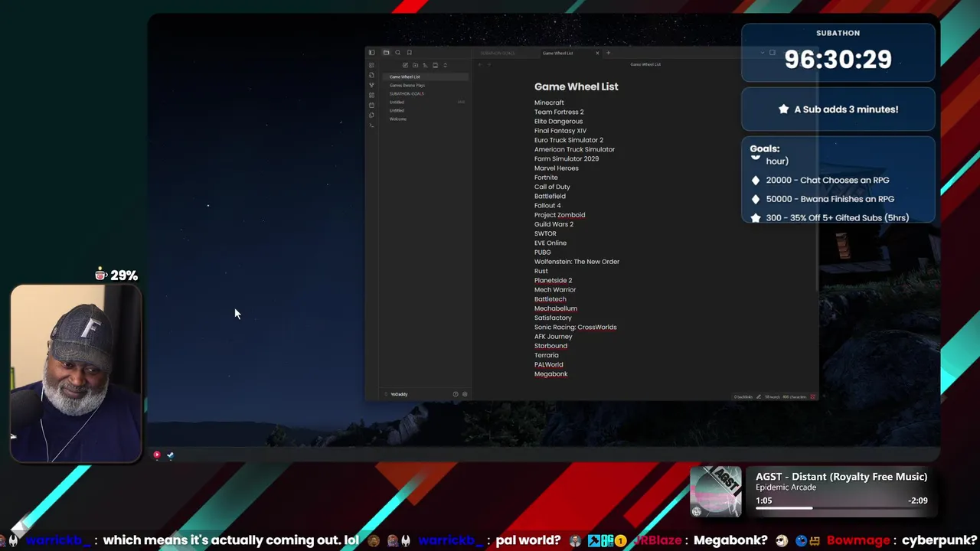Open Obsidian settings gear icon
Screen dimensions: 980x551
click(x=465, y=394)
